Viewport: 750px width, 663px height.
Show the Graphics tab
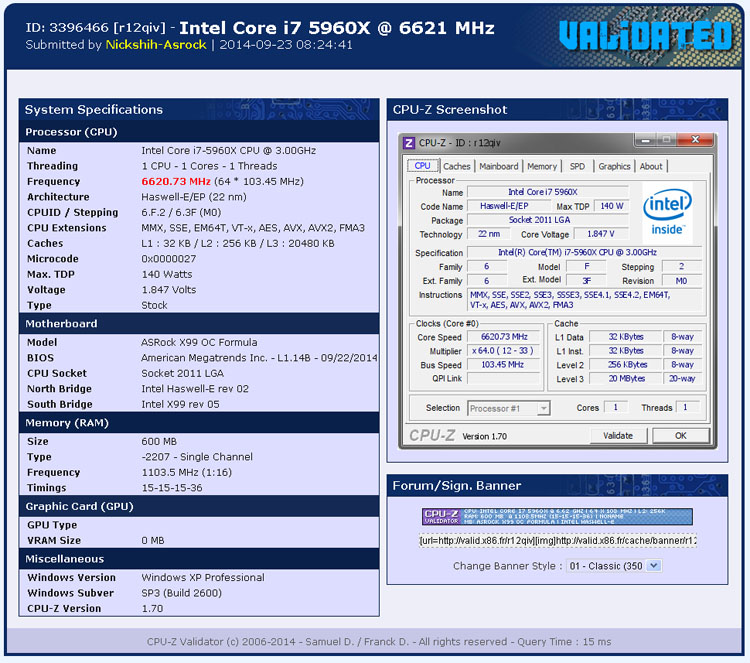614,166
